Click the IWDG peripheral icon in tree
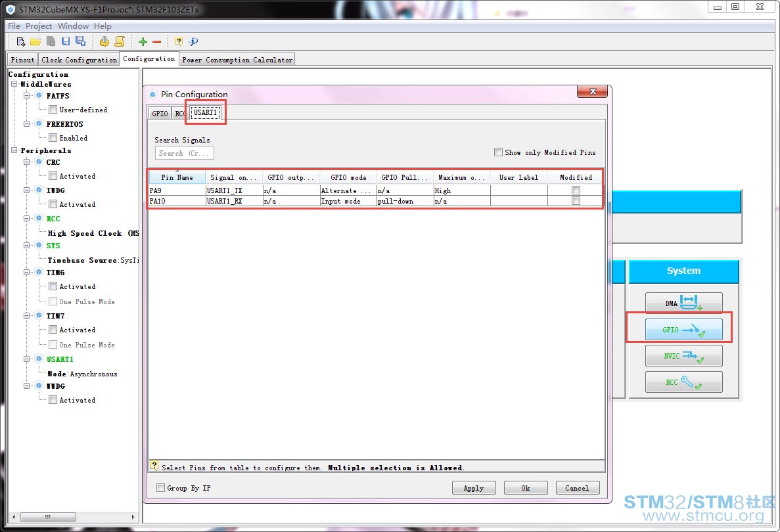This screenshot has width=780, height=532. pos(39,190)
